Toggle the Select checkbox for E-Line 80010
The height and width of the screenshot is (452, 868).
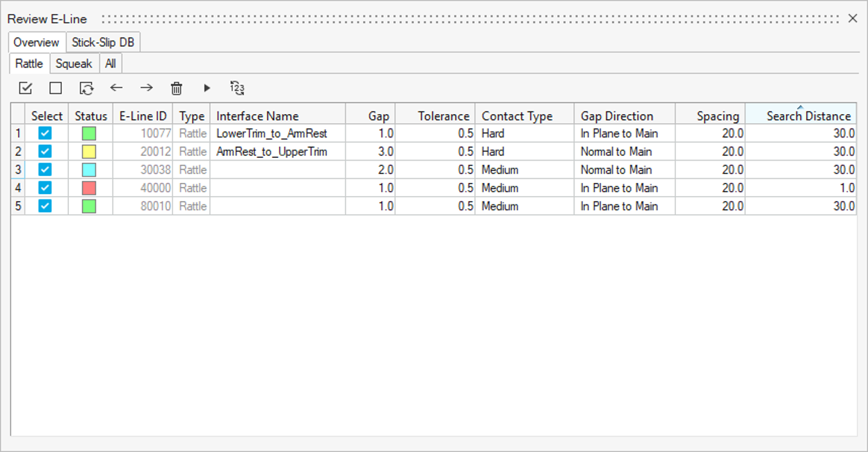45,206
